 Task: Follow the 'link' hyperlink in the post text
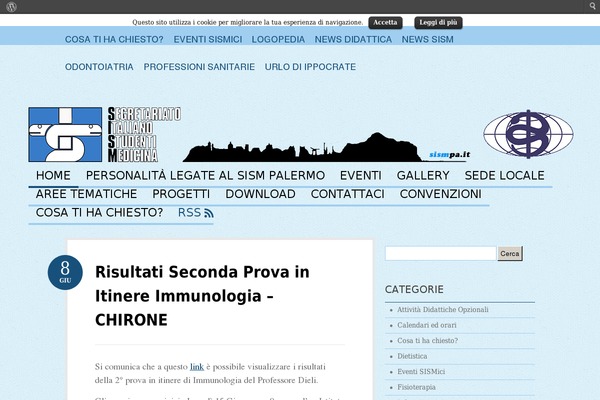197,367
